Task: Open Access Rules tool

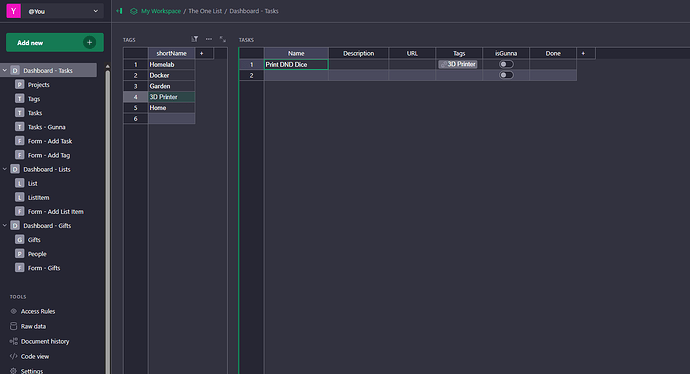Action: coord(38,311)
